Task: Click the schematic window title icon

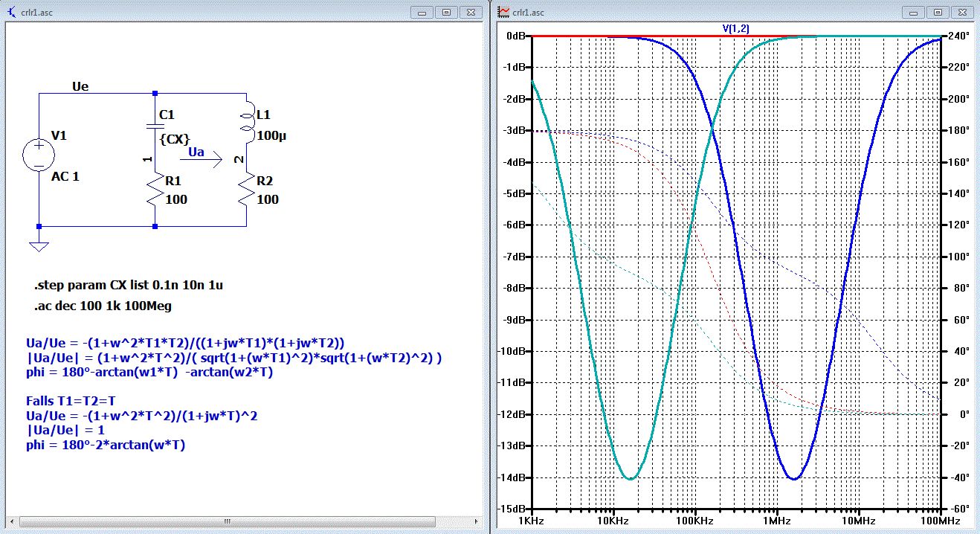Action: (x=12, y=12)
